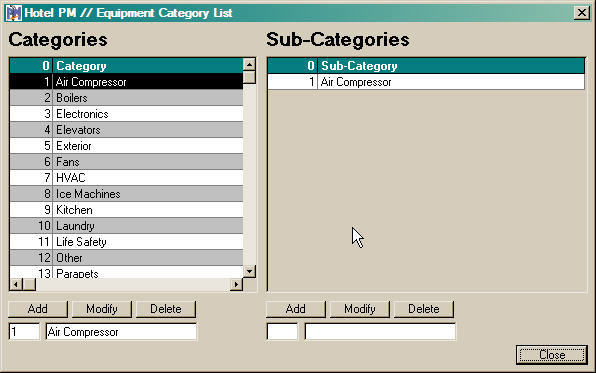Click the Hotel PM app icon in title bar
Viewport: 596px width, 373px height.
tap(14, 13)
